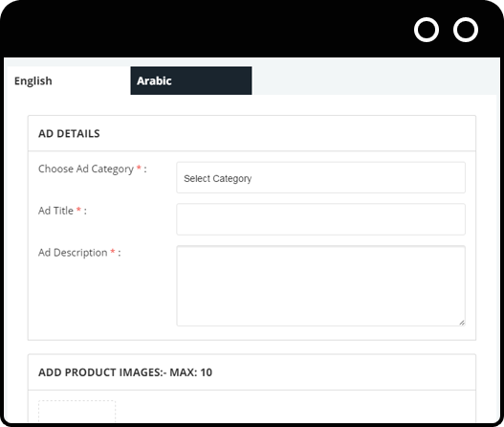Click the Ad Description label
Screen dimensions: 504x427
[73, 253]
